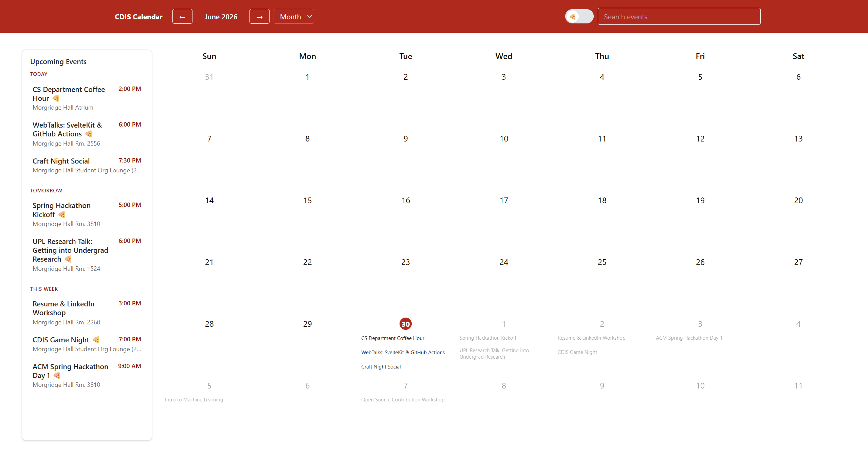Select today's date 30 in the calendar
The height and width of the screenshot is (454, 868).
(x=405, y=324)
